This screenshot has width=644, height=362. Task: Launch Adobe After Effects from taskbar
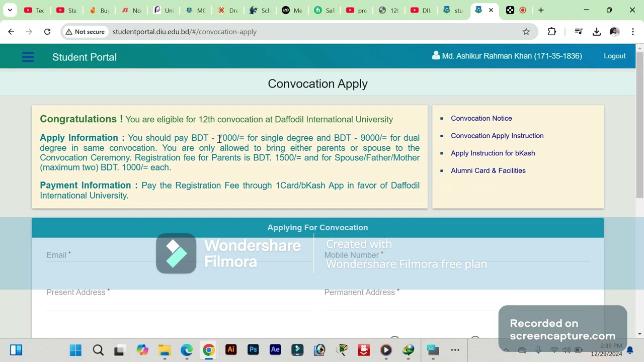[275, 350]
